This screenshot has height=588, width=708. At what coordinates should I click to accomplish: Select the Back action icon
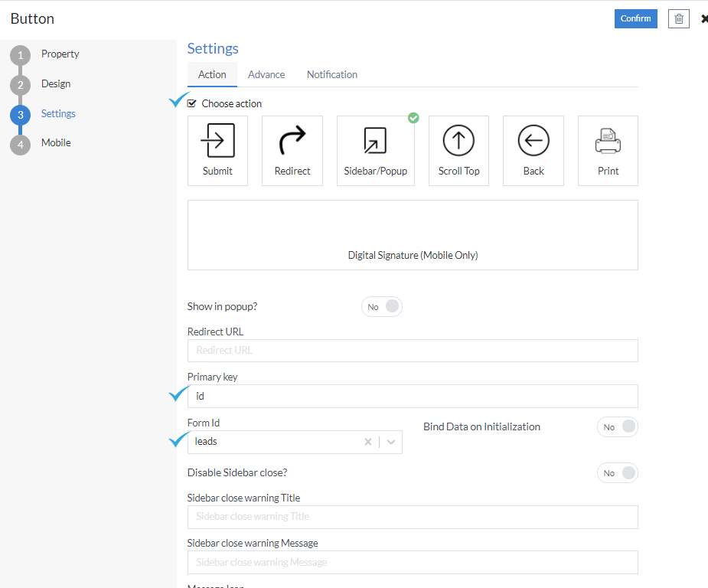tap(533, 150)
